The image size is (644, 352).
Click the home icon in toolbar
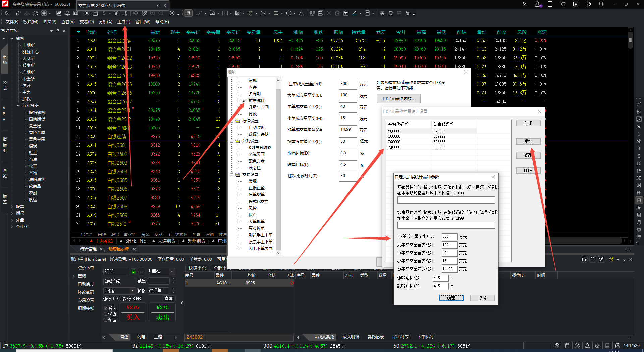coord(7,13)
